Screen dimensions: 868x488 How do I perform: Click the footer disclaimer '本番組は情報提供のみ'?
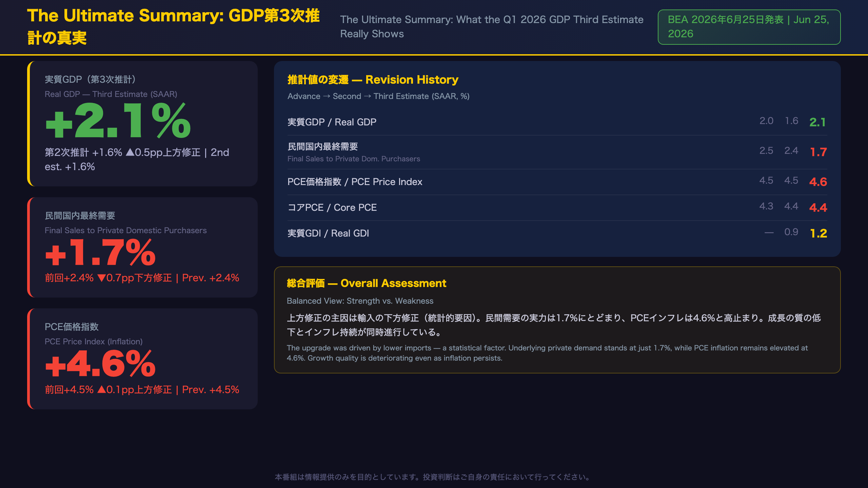(434, 477)
